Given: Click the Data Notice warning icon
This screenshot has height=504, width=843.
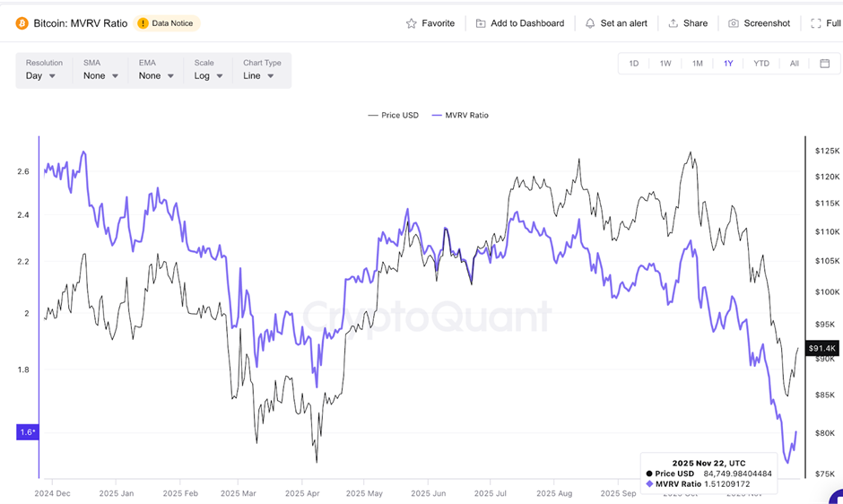Looking at the screenshot, I should click(x=143, y=23).
